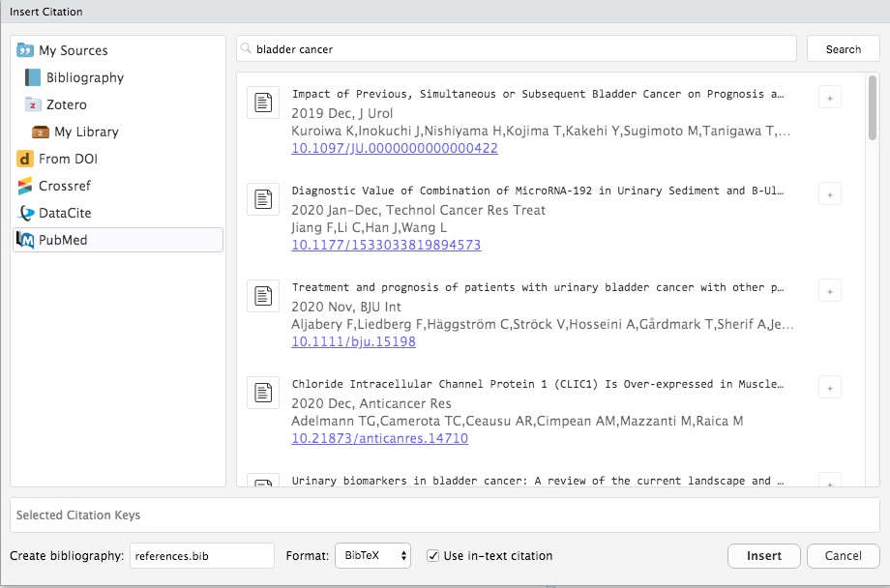Screen dimensions: 890x588
Task: Click the DataCite source icon
Action: (25, 213)
